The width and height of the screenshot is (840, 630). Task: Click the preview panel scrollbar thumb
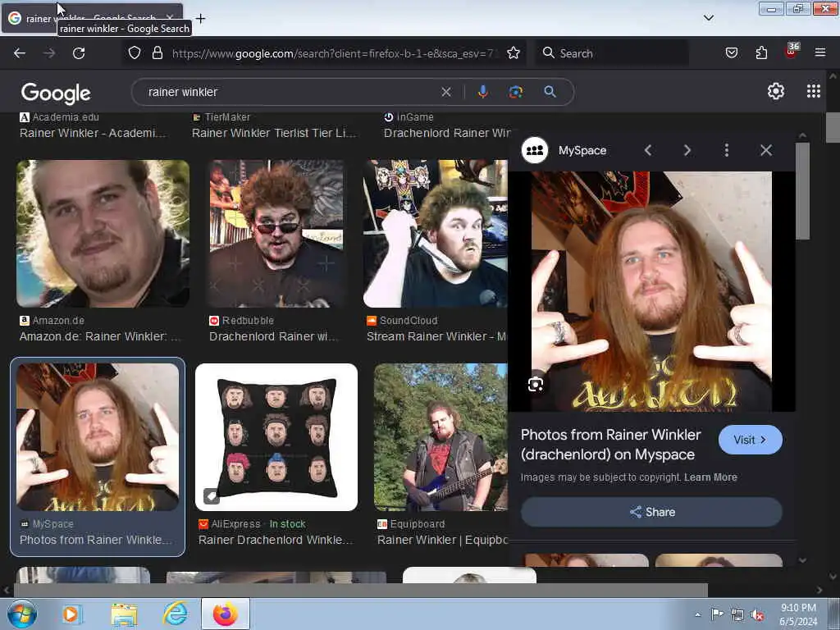802,191
